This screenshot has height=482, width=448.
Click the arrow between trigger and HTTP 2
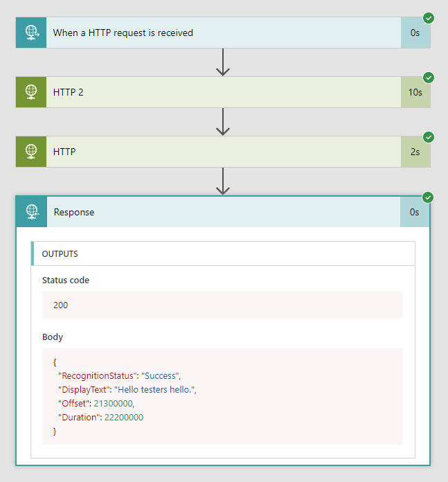click(x=222, y=62)
